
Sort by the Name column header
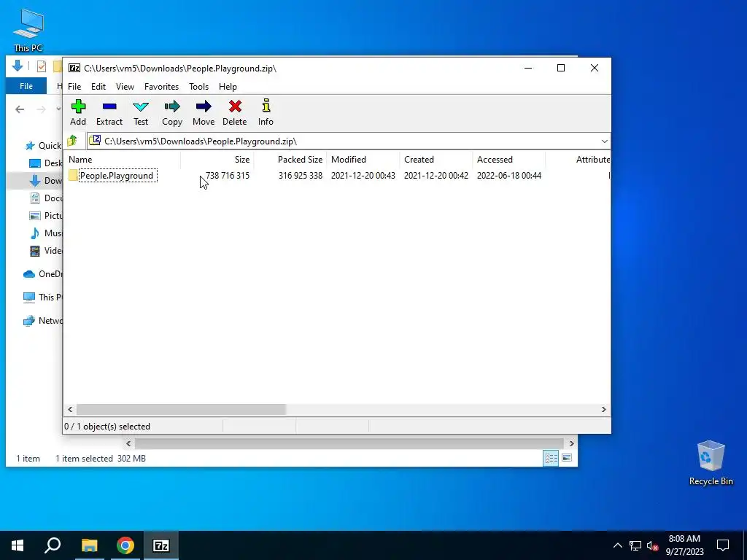pyautogui.click(x=122, y=160)
